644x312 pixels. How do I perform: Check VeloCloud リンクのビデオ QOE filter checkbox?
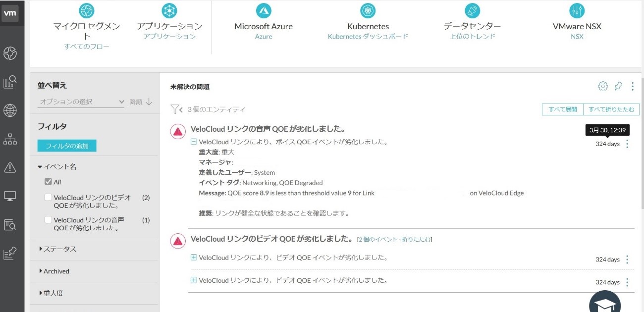(x=48, y=197)
